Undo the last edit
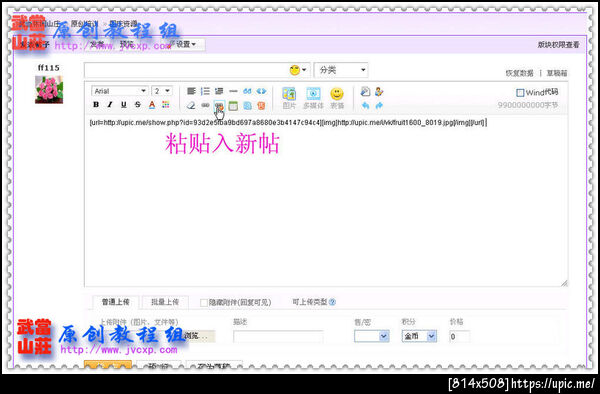Viewport: 600px width, 394px height. pyautogui.click(x=365, y=105)
